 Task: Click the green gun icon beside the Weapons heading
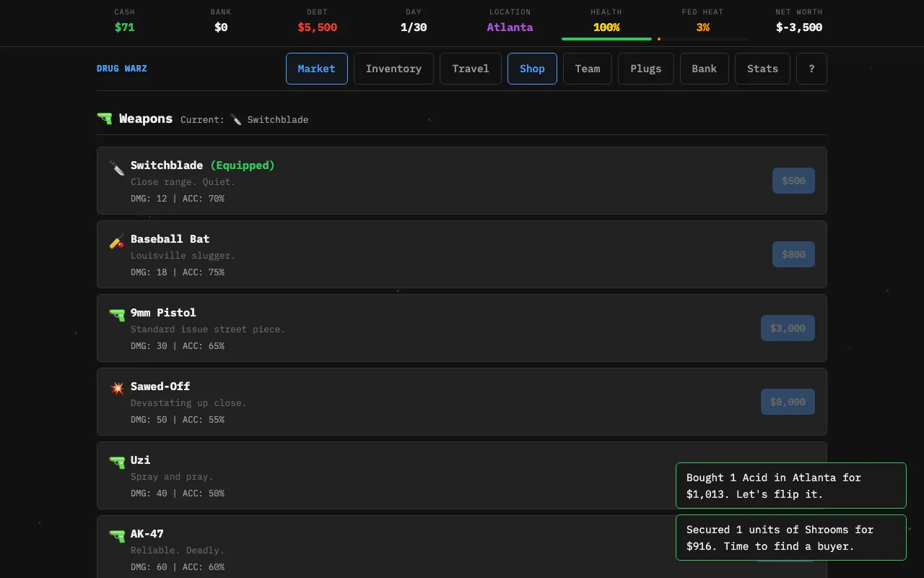point(105,118)
